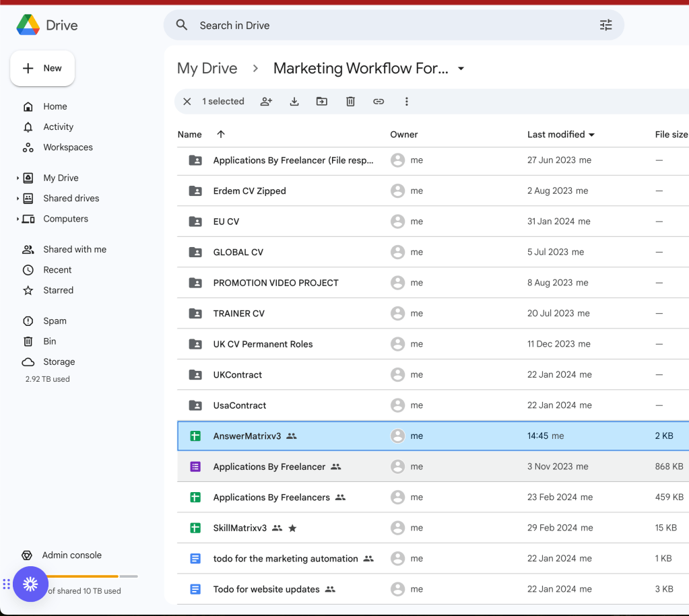Select the Applications By Freelancer (File resp... folder

(x=293, y=160)
